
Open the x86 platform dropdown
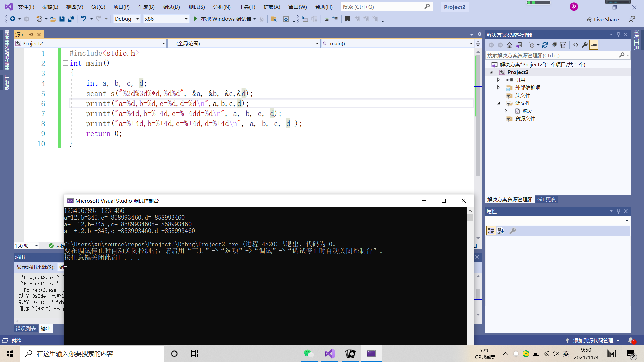tap(186, 19)
